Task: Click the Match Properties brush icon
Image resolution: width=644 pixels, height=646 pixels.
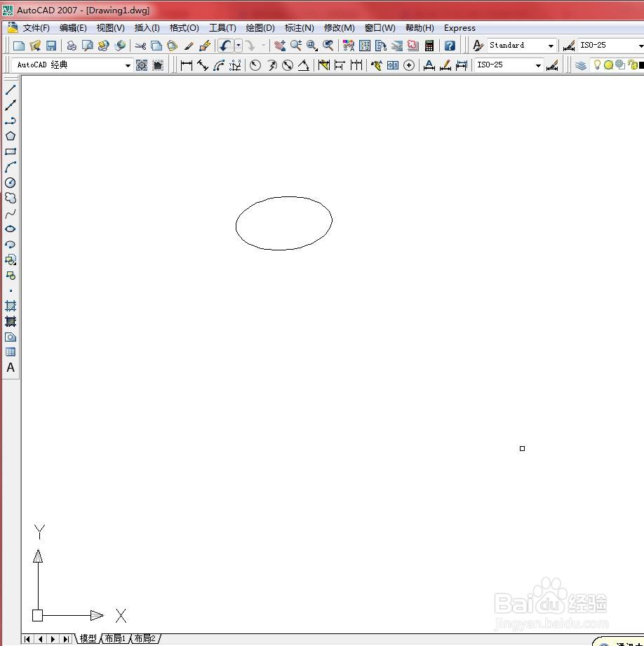Action: 189,46
